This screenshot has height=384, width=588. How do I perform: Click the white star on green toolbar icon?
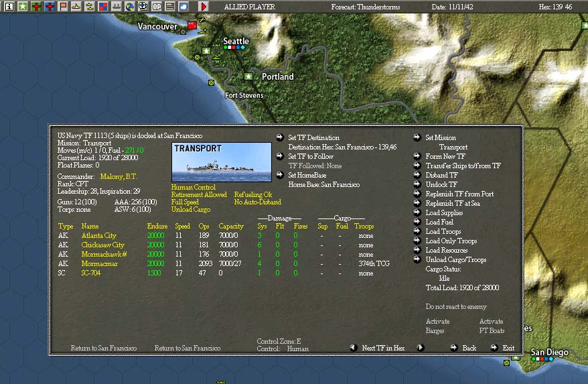click(x=23, y=7)
